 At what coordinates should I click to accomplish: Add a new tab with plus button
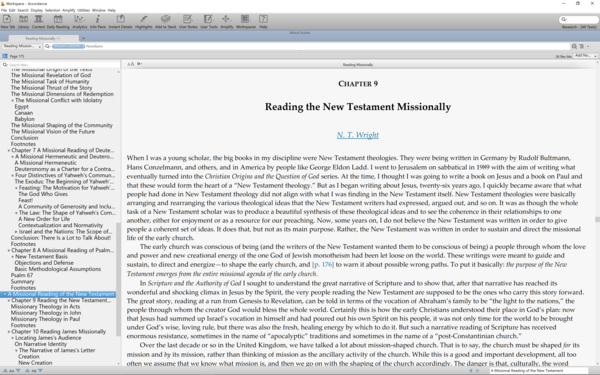[x=84, y=38]
